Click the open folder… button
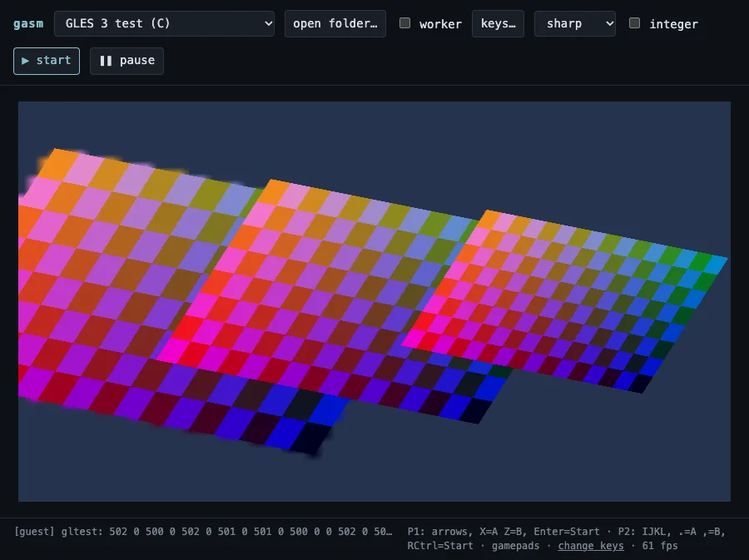Viewport: 749px width, 560px height. click(335, 23)
